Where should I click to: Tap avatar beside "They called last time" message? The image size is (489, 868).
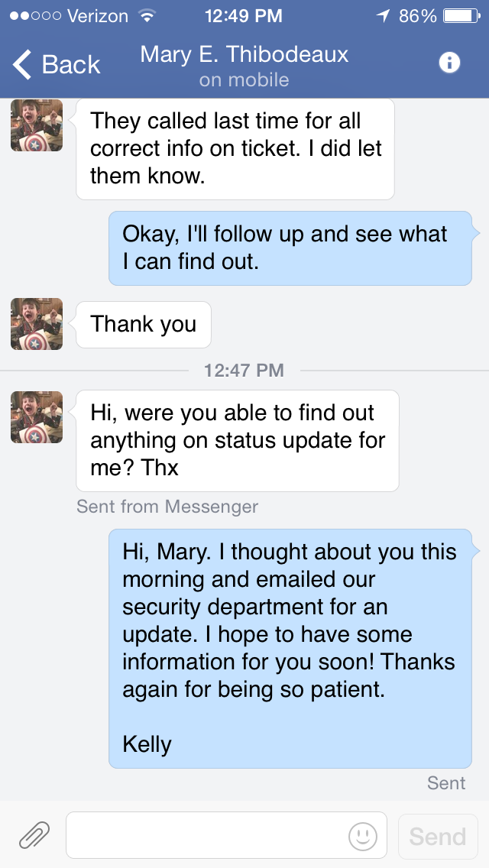[37, 125]
